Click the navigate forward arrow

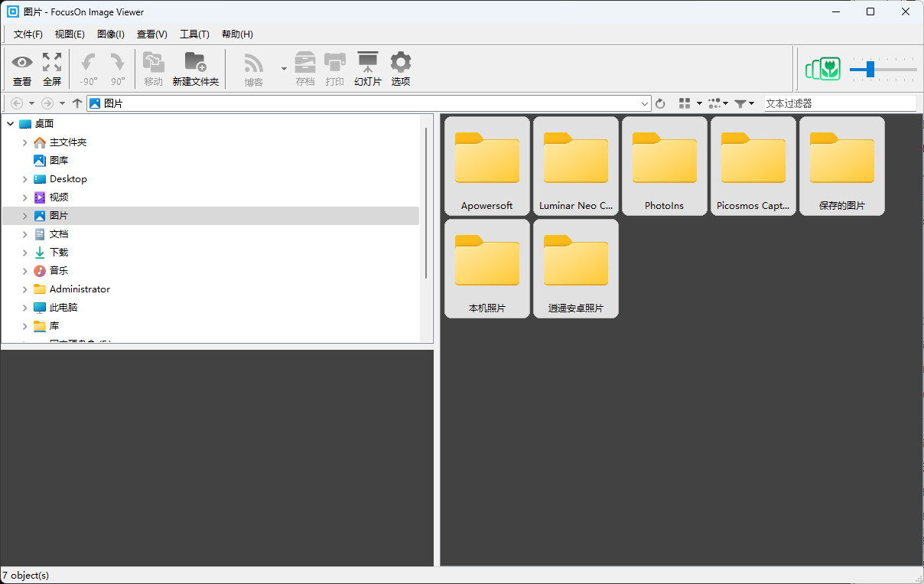[x=47, y=103]
